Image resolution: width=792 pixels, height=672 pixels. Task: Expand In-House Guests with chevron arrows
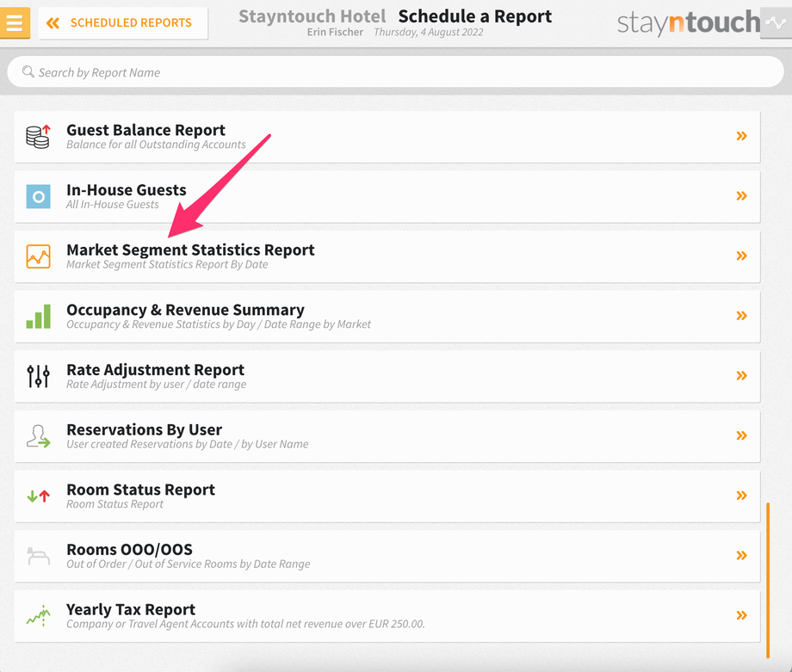pos(741,196)
